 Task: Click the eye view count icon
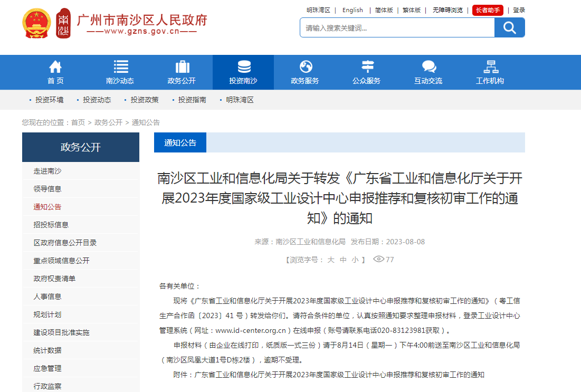pos(378,259)
